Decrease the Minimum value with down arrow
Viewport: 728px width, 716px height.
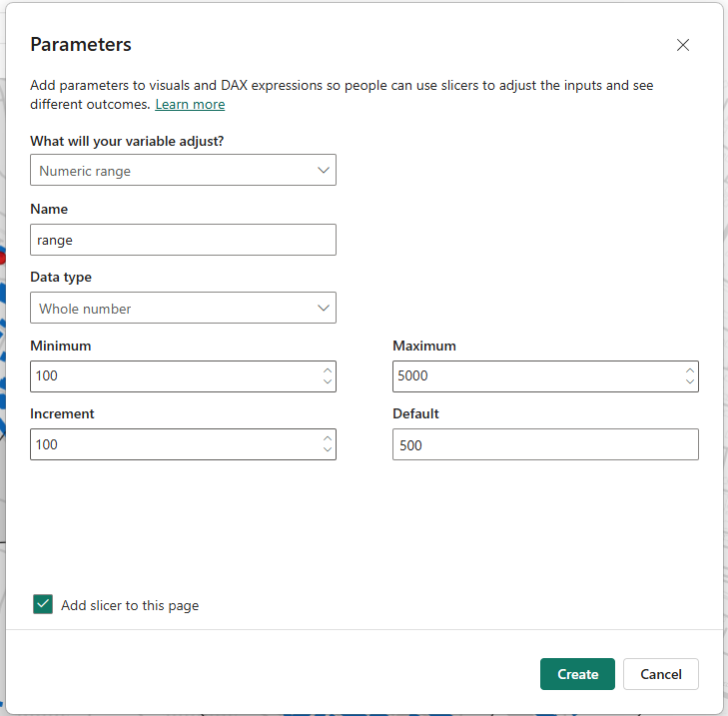[328, 381]
